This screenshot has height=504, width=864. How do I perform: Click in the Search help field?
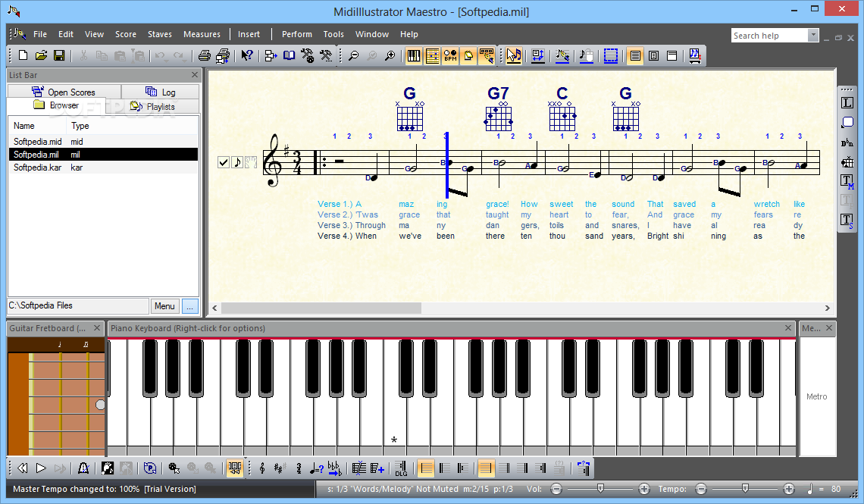click(x=769, y=36)
